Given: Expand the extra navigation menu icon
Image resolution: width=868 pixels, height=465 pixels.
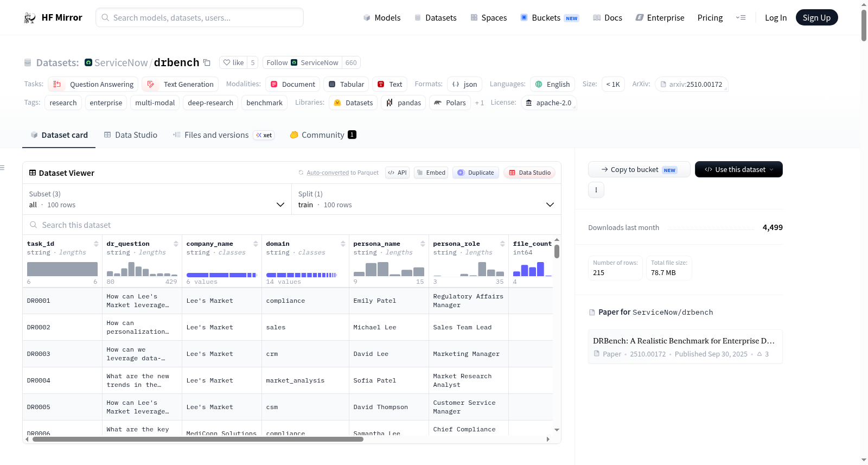Looking at the screenshot, I should (741, 17).
